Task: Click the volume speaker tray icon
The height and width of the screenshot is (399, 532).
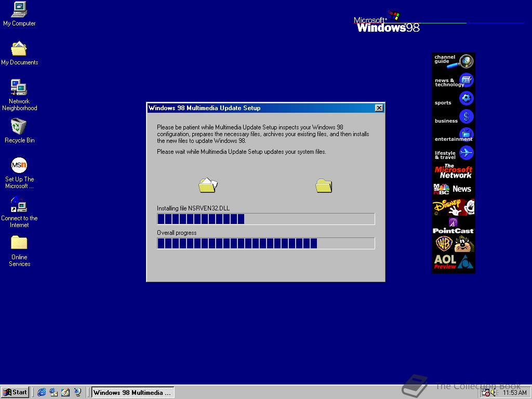Action: pyautogui.click(x=494, y=393)
